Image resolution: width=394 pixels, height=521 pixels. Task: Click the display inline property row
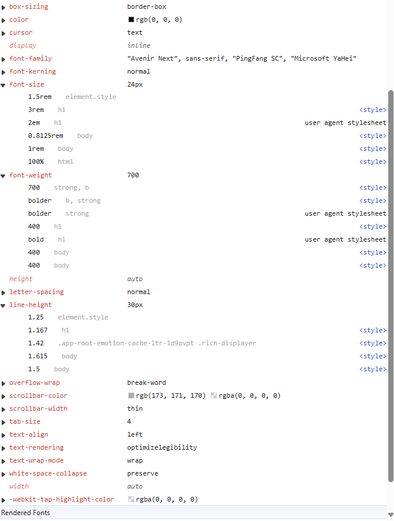point(193,45)
